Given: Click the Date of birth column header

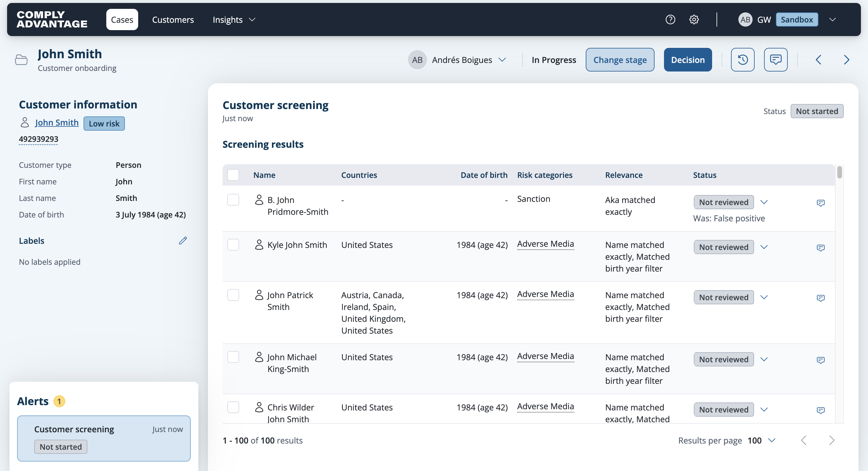Looking at the screenshot, I should [x=484, y=175].
